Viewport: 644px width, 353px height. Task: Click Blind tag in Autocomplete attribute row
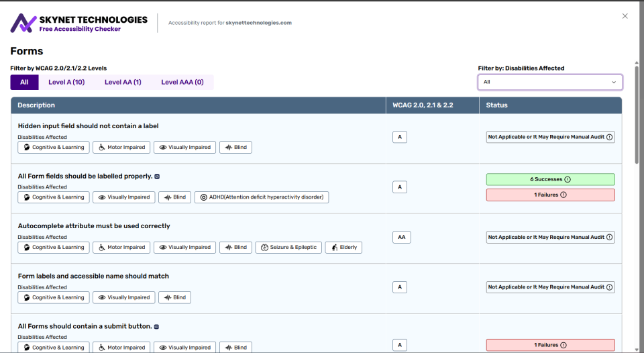click(235, 248)
